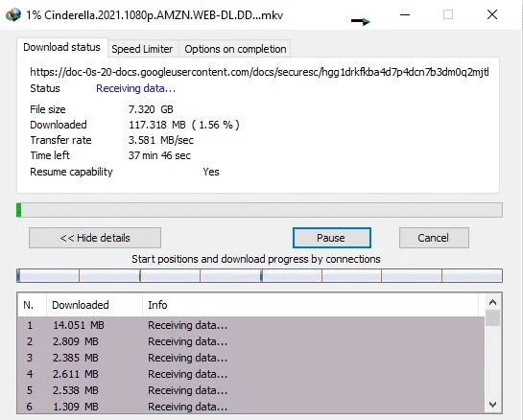Select connection row 1.309 MB
Viewport: 523px width, 420px height.
click(x=250, y=406)
